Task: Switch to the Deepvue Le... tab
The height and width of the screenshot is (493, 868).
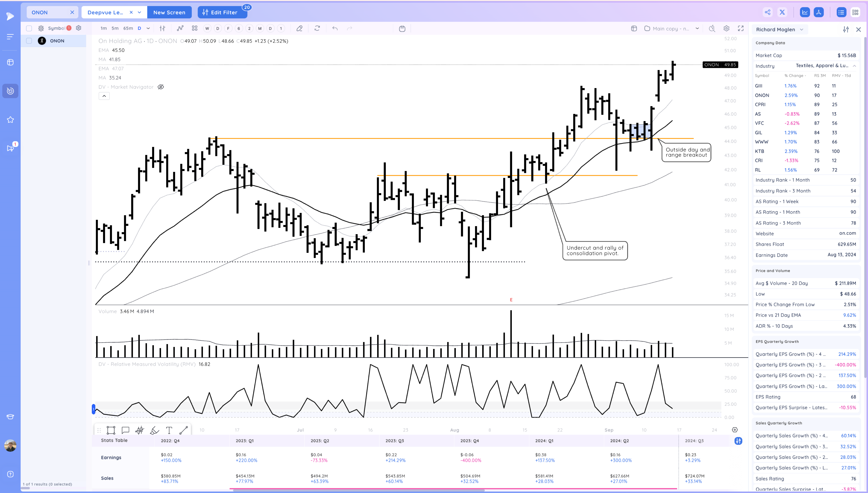Action: 105,13
